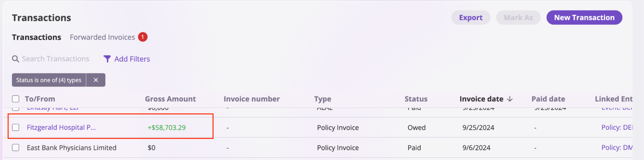Screen dimensions: 644x160
Task: Click the funnel filter icon
Action: 107,59
